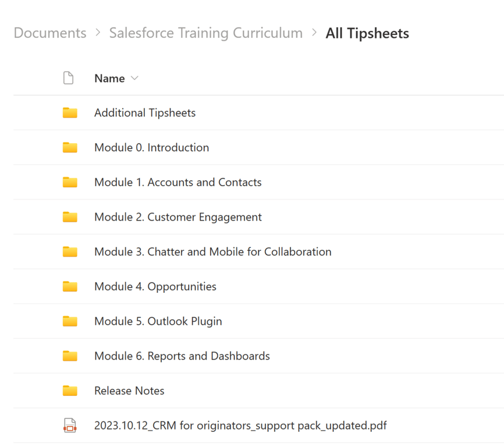Open the Additional Tipsheets folder
504x447 pixels.
tap(145, 113)
